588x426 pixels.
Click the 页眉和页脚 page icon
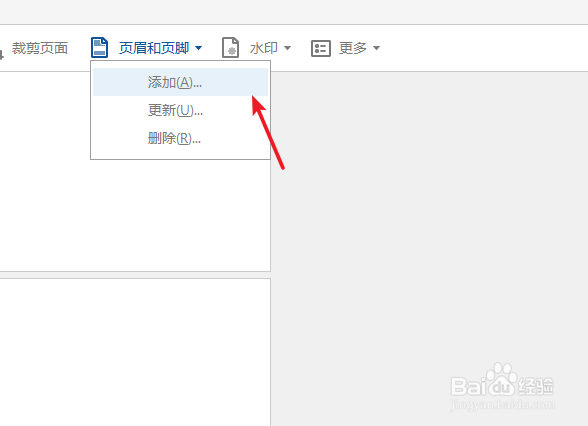pos(99,48)
